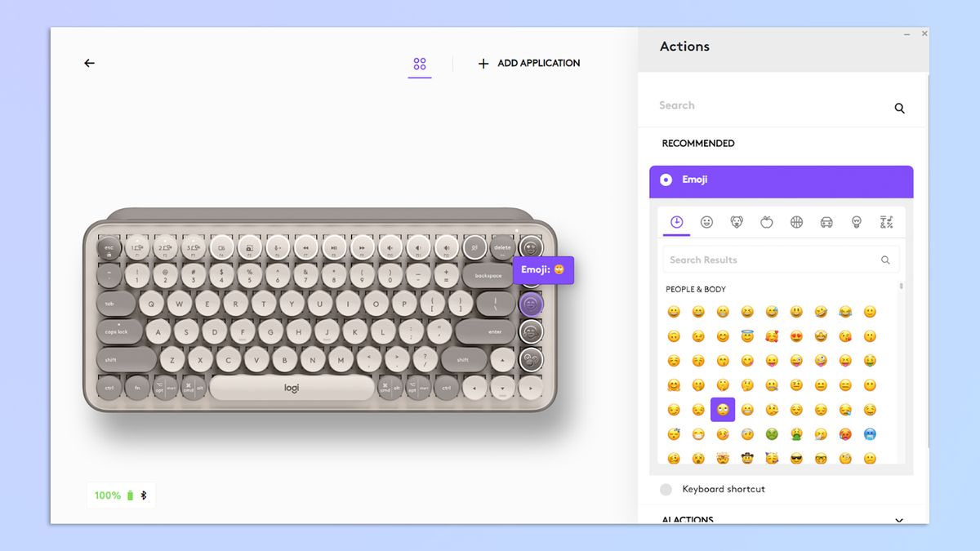The height and width of the screenshot is (551, 980).
Task: Click the top emoji key on keyboard
Action: (x=531, y=247)
